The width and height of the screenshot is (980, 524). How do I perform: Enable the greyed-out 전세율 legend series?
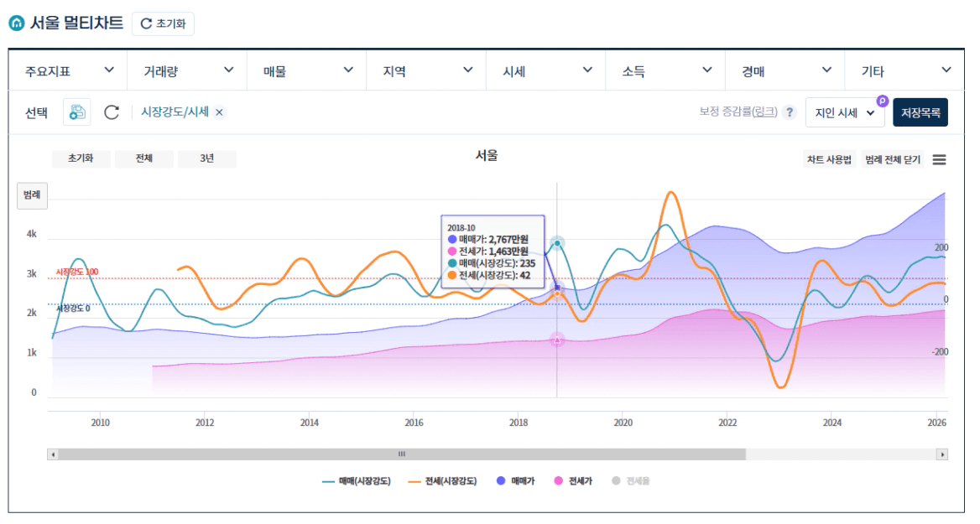[x=631, y=481]
